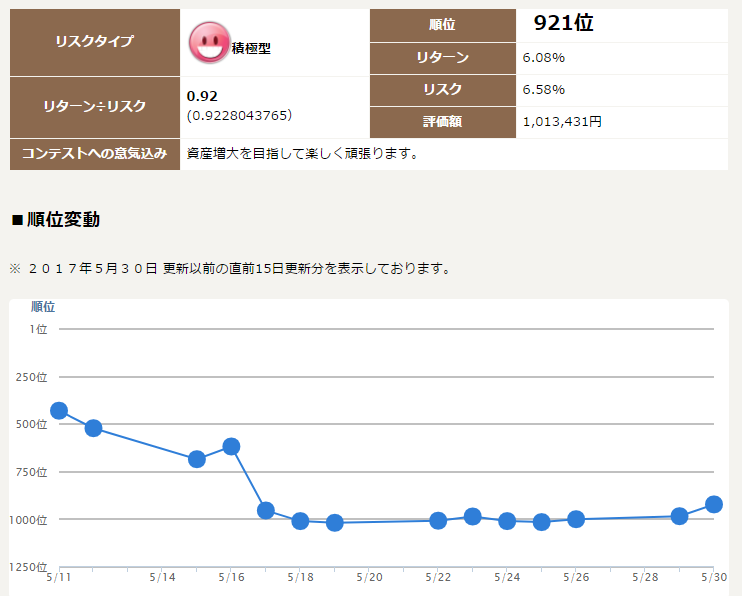Click the 5/30 x-axis date label
The width and height of the screenshot is (742, 596).
click(714, 577)
